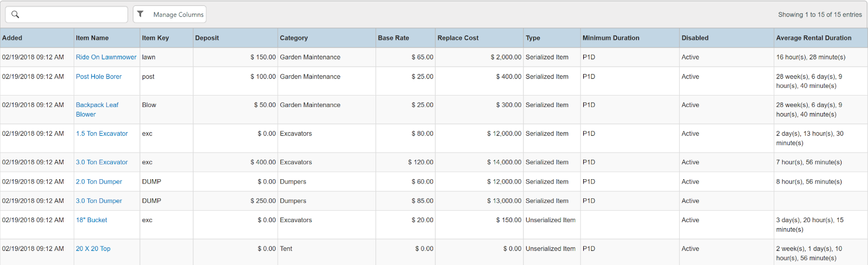Sort by Item Name column header

(x=92, y=38)
